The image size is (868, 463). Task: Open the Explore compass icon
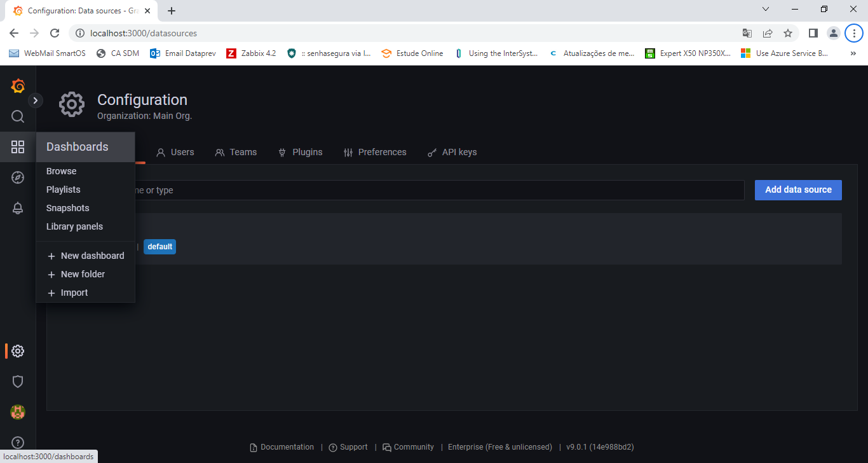click(18, 177)
